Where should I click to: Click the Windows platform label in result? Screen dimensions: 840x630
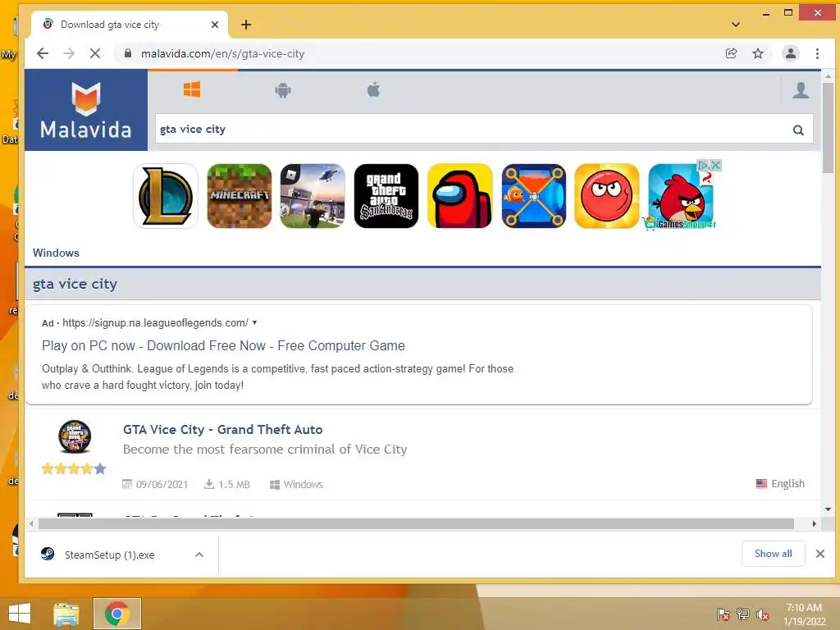coord(303,485)
